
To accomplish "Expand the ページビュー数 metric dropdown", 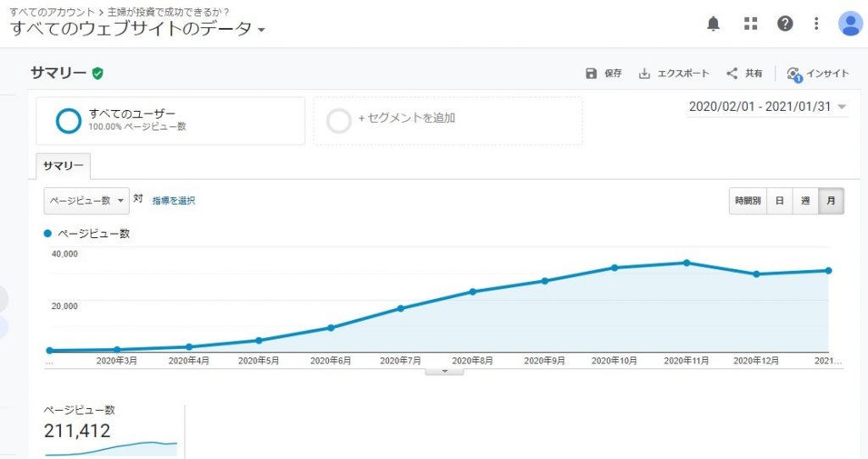I will 86,201.
